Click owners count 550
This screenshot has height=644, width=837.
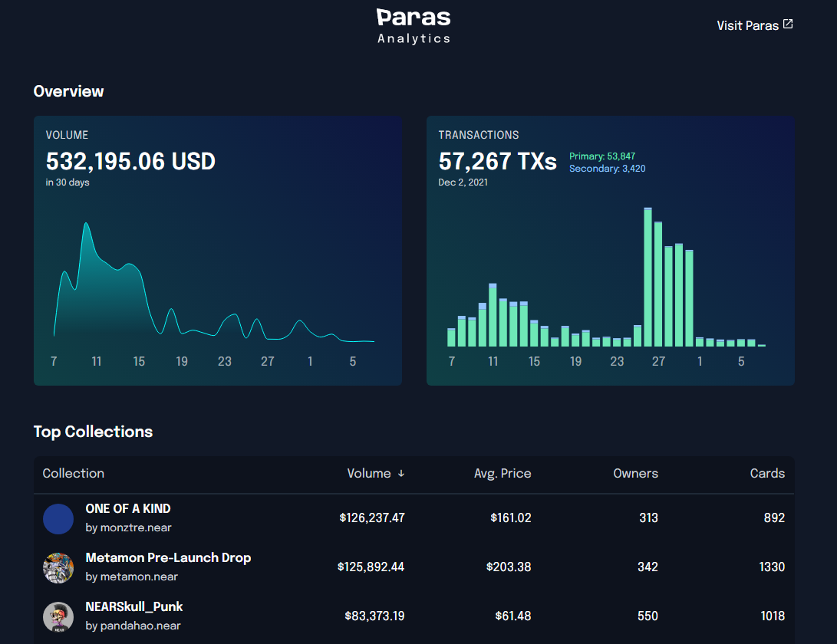tap(648, 616)
